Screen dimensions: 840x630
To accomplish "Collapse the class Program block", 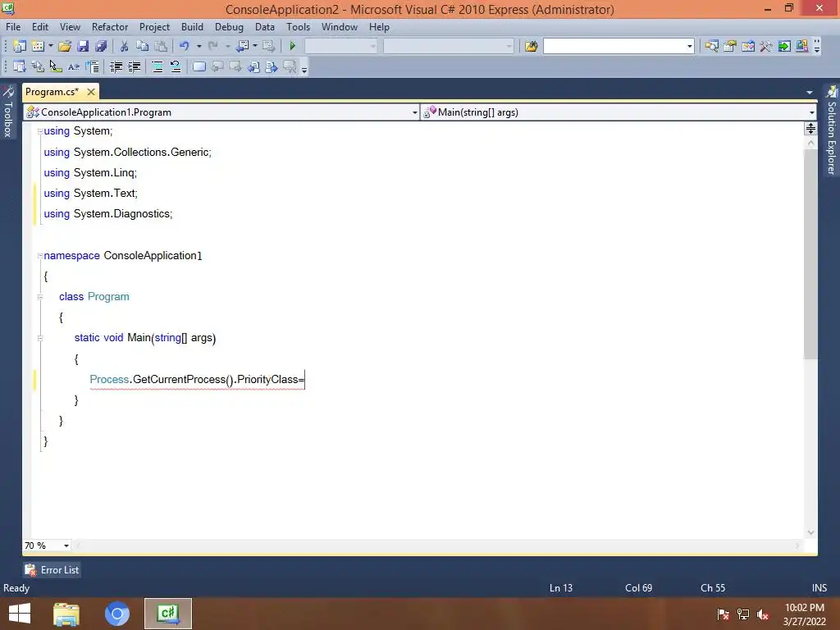I will pyautogui.click(x=40, y=297).
